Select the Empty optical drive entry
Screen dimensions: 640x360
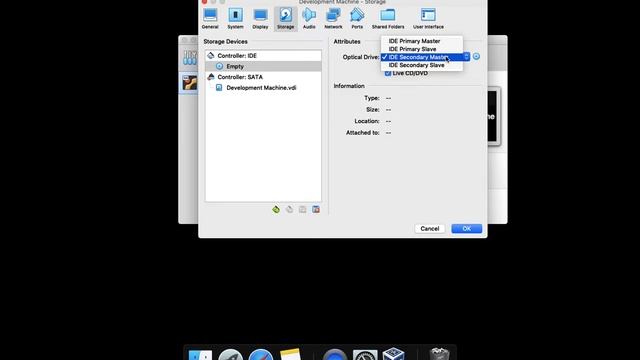(263, 66)
